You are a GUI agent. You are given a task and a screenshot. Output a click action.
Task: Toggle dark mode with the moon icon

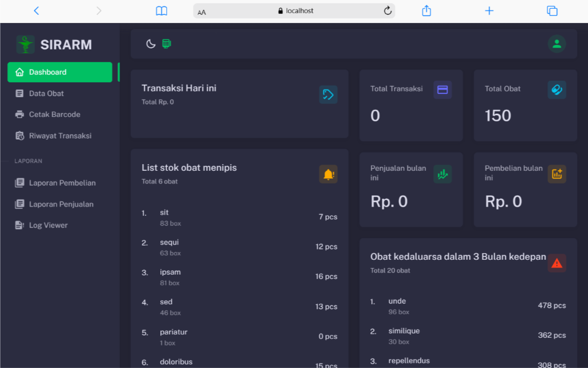click(151, 44)
